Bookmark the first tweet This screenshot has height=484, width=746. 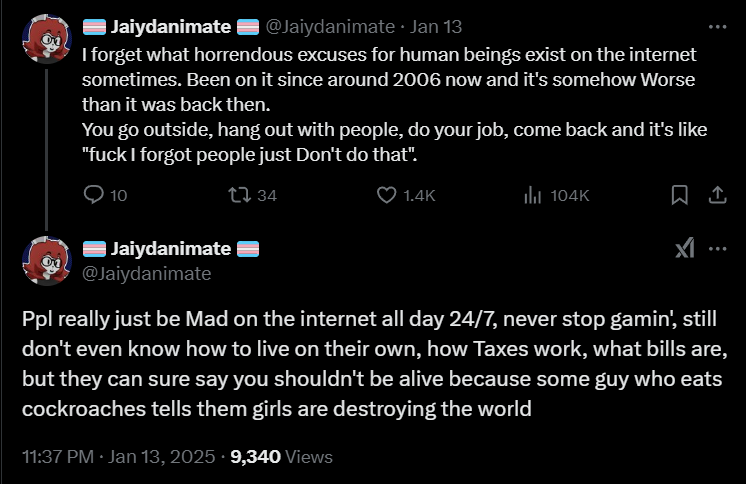pos(679,195)
